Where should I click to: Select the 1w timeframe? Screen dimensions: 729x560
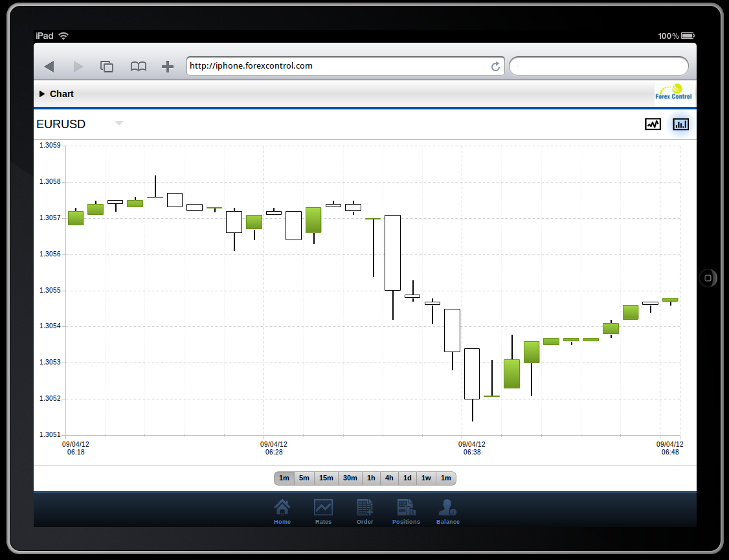pyautogui.click(x=427, y=478)
